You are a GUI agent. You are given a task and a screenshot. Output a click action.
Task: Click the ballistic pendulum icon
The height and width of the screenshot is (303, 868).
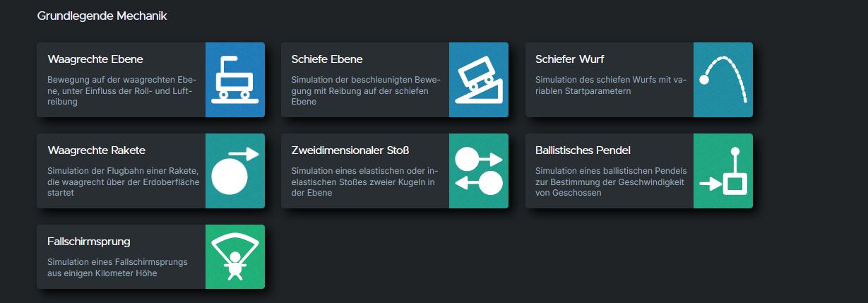[723, 171]
